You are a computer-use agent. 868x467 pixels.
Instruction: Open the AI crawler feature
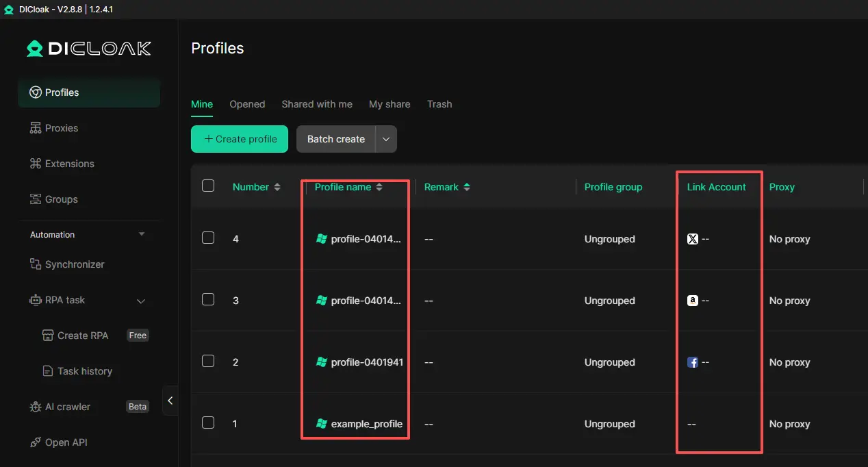[x=67, y=407]
